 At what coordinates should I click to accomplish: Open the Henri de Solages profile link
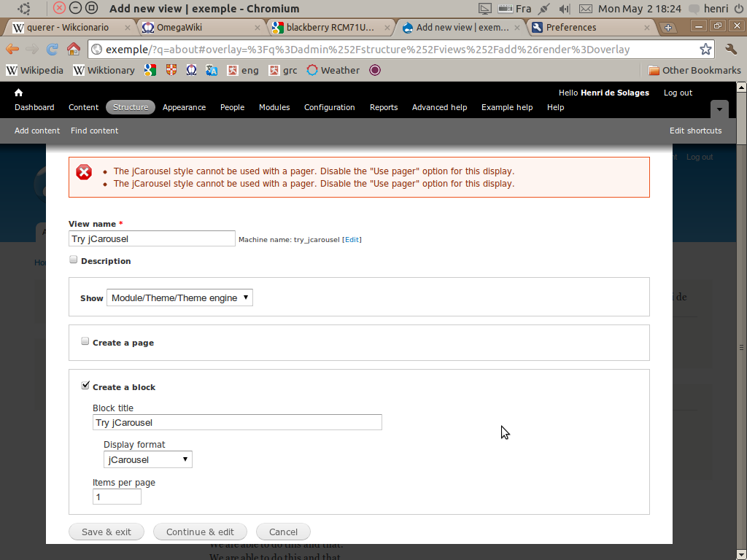[x=615, y=93]
